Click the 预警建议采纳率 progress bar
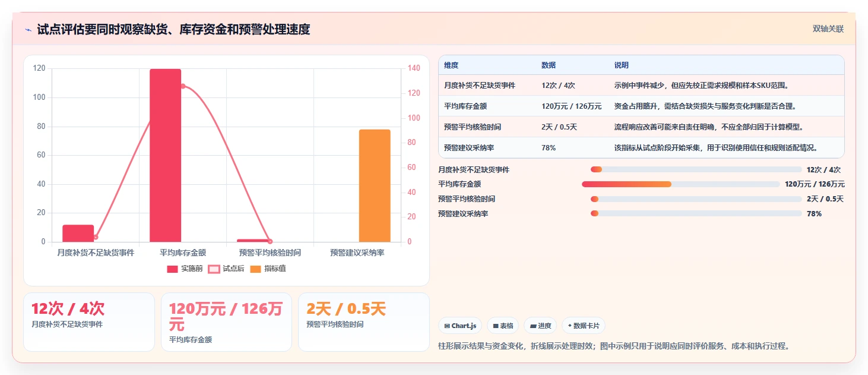Viewport: 868px width, 375px height. (x=696, y=213)
